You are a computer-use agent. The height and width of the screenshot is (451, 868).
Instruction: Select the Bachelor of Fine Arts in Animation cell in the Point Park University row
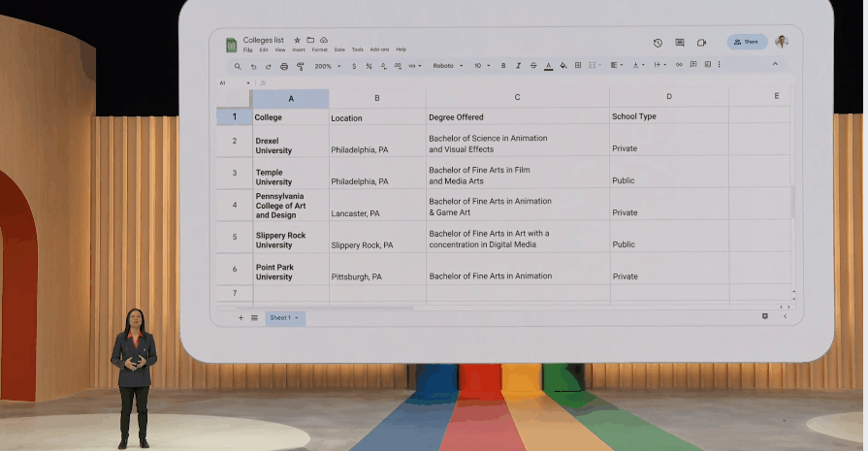[518, 270]
